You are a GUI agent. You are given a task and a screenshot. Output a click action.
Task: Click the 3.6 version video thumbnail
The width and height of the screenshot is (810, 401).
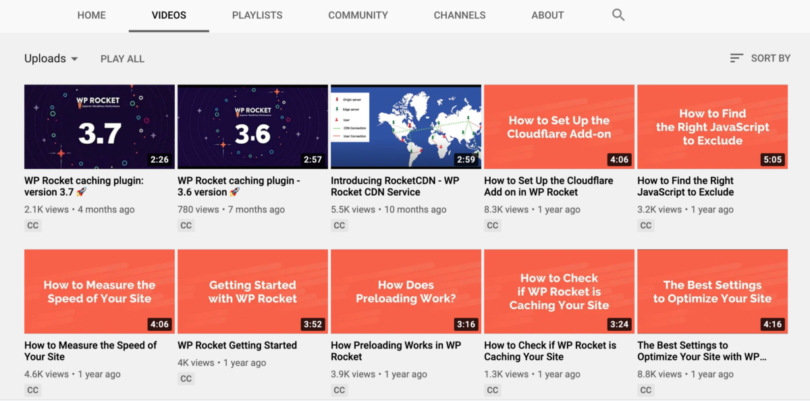(x=253, y=127)
